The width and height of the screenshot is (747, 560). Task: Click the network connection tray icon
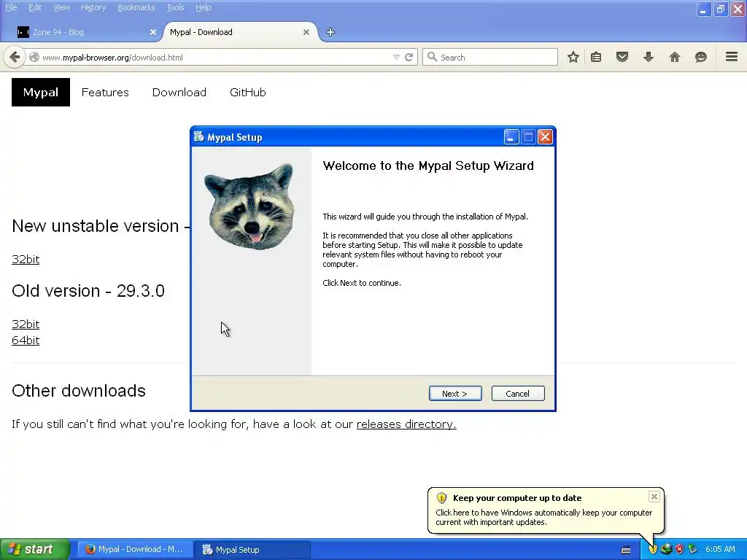(666, 549)
